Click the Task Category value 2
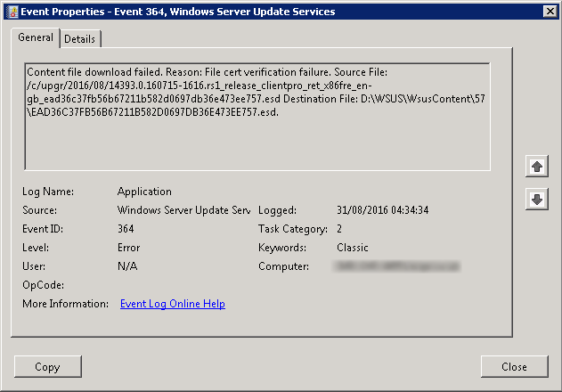562x392 pixels. point(339,229)
